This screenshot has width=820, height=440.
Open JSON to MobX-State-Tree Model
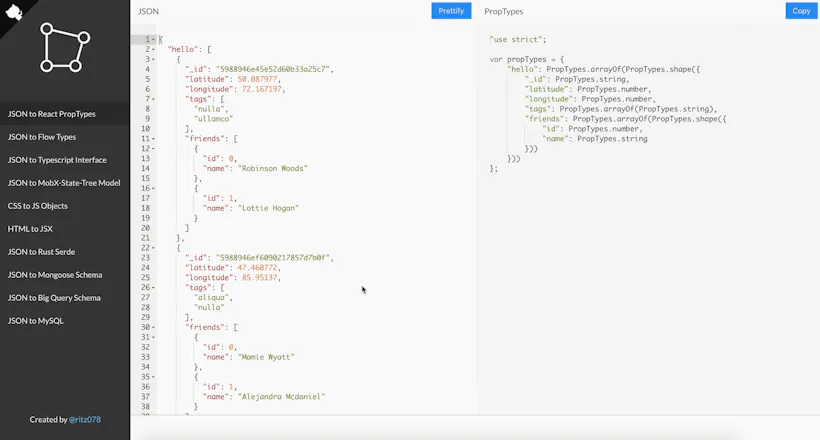point(64,183)
